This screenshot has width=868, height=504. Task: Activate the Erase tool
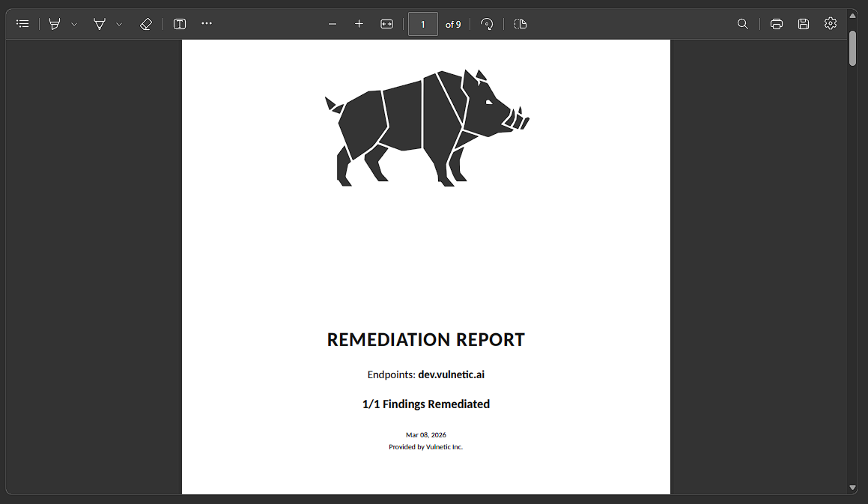[x=146, y=24]
